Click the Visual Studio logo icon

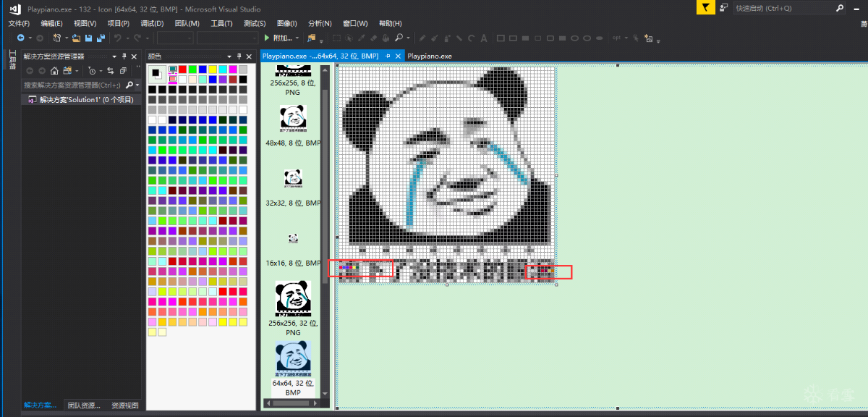coord(14,9)
